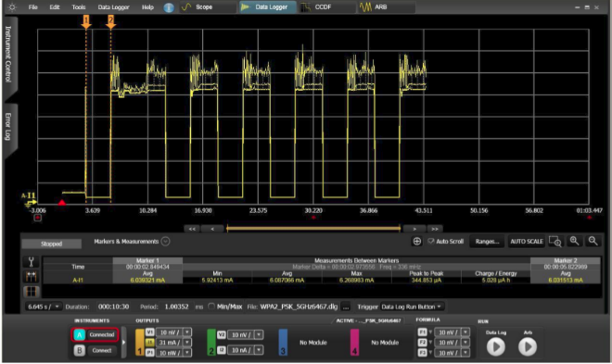Image resolution: width=612 pixels, height=364 pixels.
Task: Jump to end with the >> button
Action: tap(435, 229)
